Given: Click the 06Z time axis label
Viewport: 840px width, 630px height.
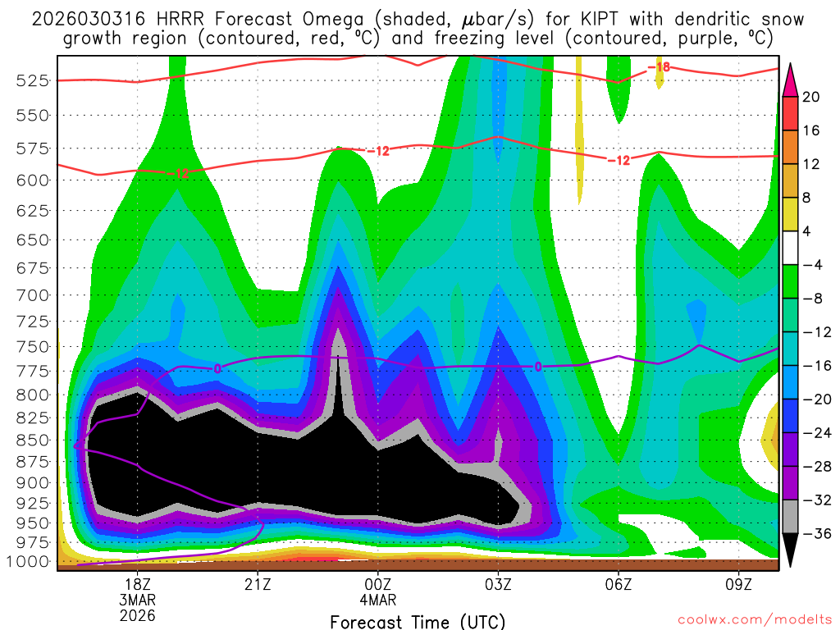Looking at the screenshot, I should tap(619, 584).
